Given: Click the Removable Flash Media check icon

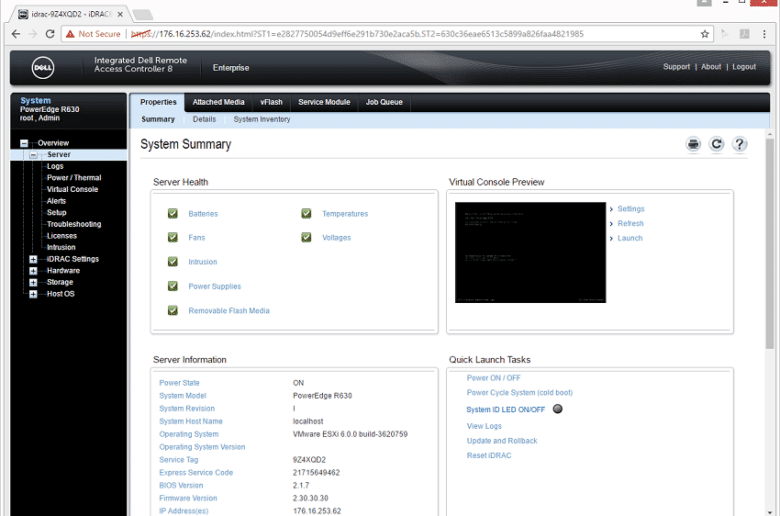Looking at the screenshot, I should 173,310.
